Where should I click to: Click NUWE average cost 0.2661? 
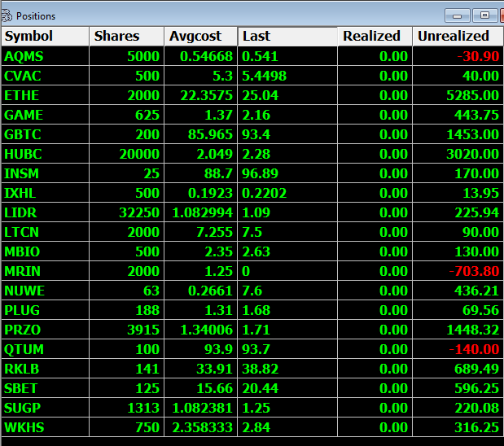coord(210,291)
